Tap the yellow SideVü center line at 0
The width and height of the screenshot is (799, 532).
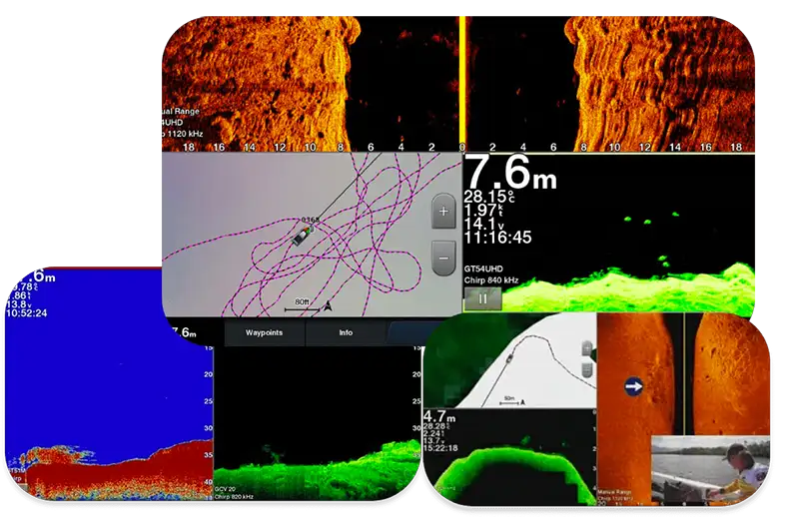pos(462,84)
